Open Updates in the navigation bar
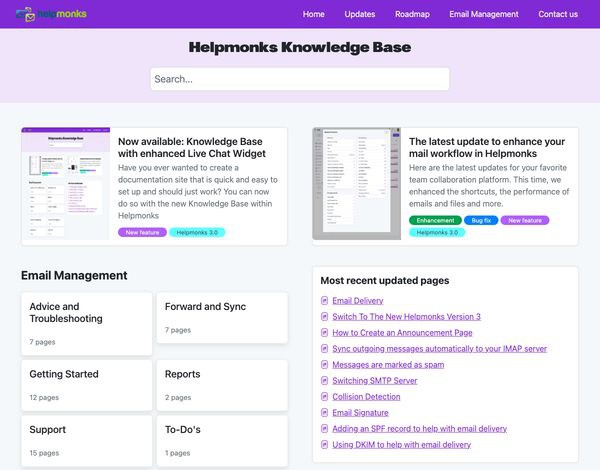 pyautogui.click(x=360, y=14)
